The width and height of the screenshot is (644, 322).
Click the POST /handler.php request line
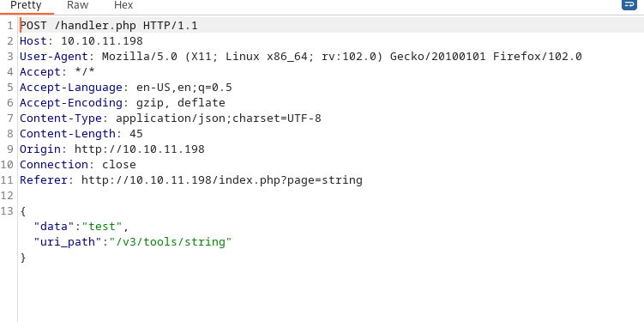[109, 26]
